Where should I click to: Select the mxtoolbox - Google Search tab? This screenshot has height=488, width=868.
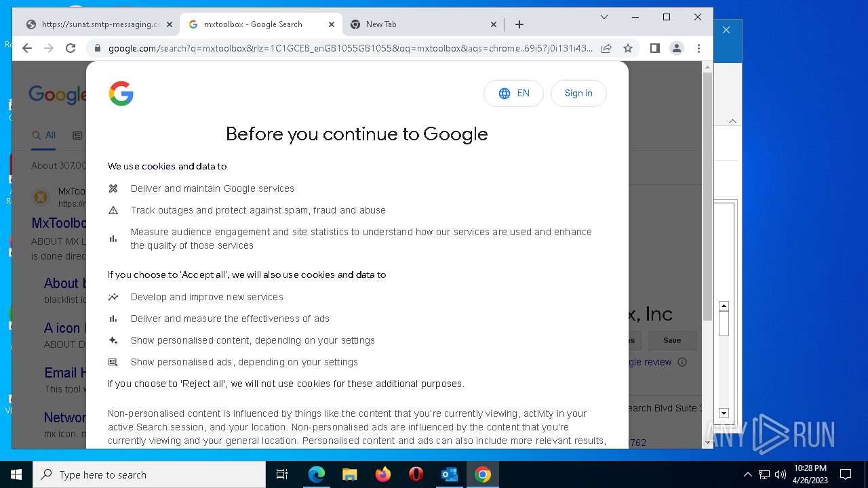253,24
